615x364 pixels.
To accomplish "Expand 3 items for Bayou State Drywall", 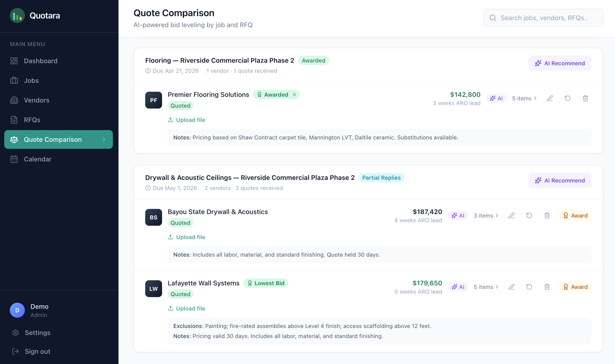I will (x=486, y=216).
